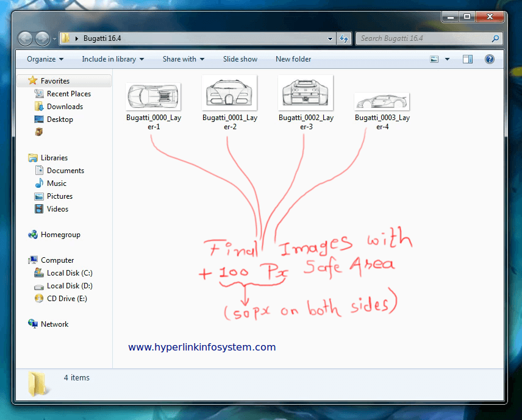Click the Back navigation arrow button
522x420 pixels.
tap(26, 38)
